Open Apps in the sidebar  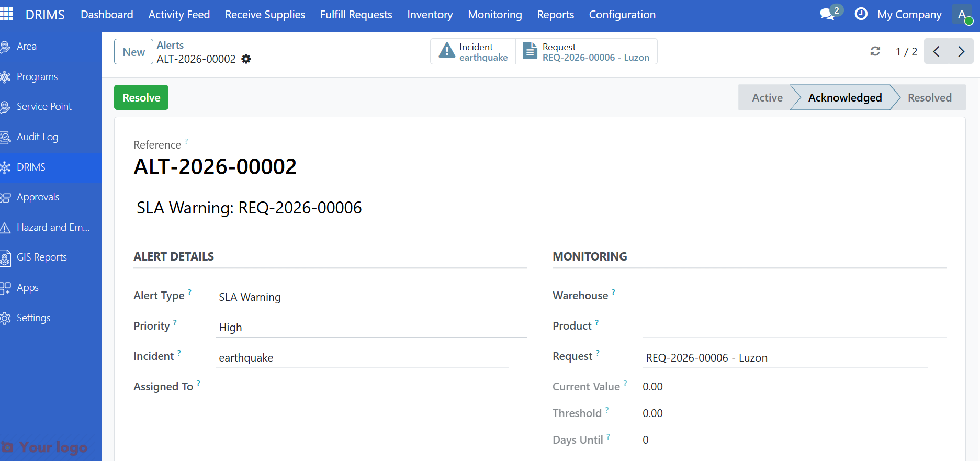tap(51, 288)
